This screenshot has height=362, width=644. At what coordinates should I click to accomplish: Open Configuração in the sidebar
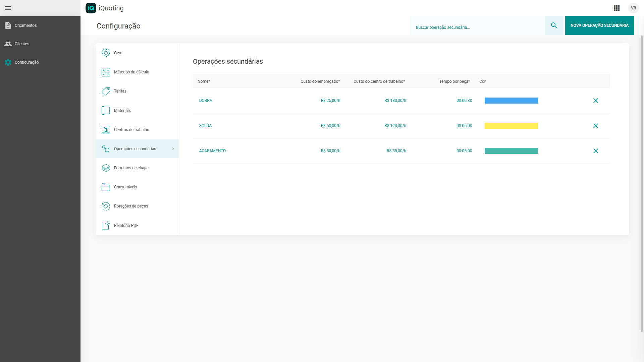(x=40, y=62)
